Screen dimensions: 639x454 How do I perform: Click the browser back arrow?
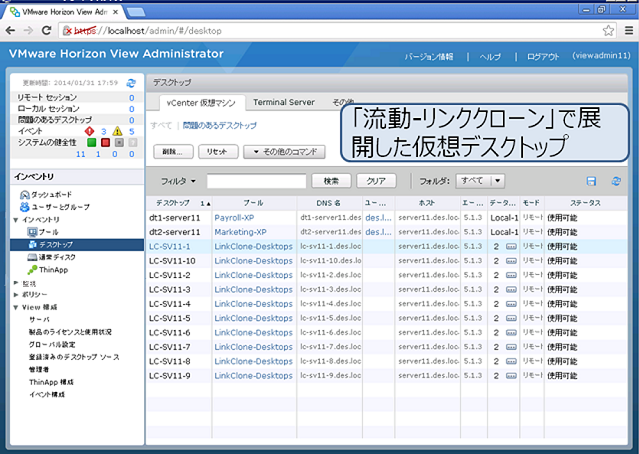click(x=11, y=31)
